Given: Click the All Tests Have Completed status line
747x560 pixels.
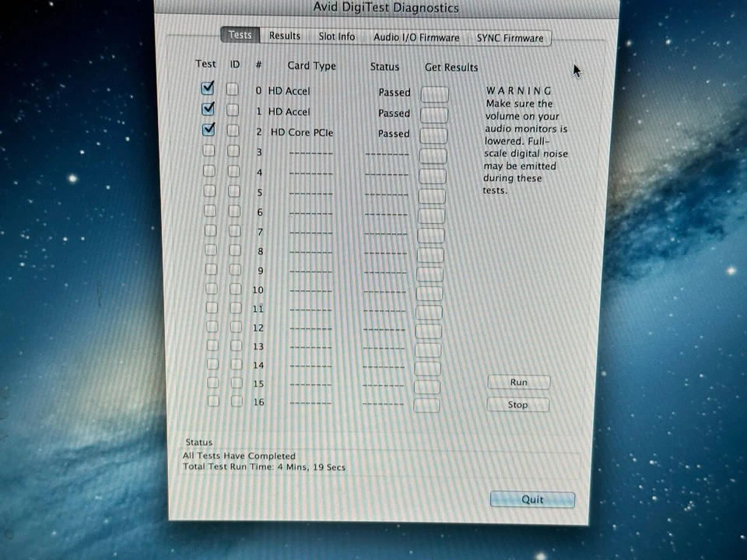Looking at the screenshot, I should 239,456.
